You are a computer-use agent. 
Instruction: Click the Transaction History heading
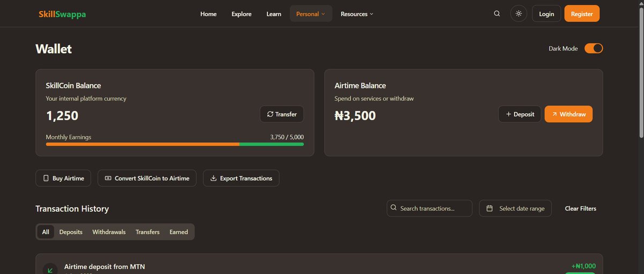pos(72,209)
